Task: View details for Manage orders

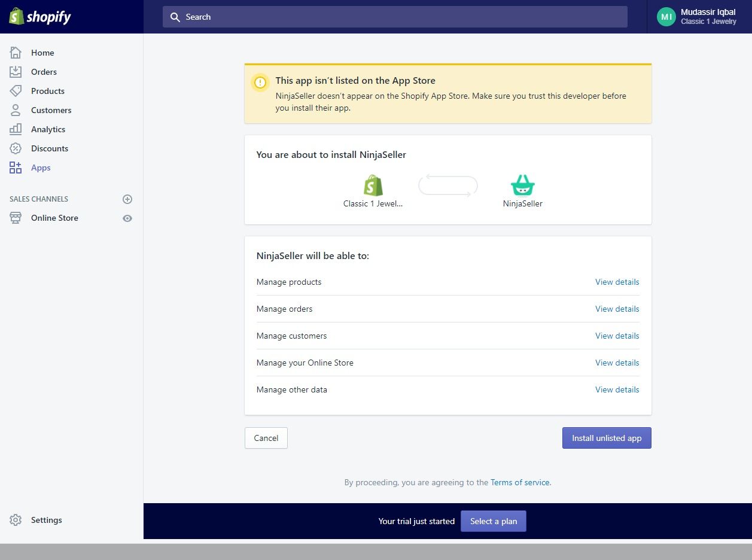Action: click(617, 309)
